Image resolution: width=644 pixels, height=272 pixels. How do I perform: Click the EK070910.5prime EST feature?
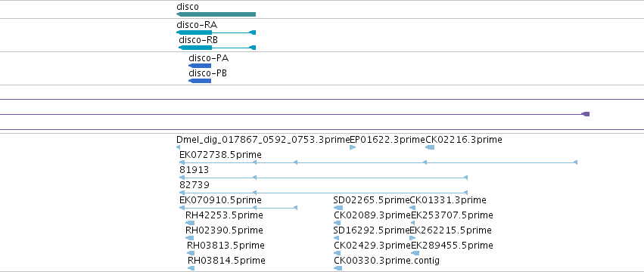point(238,208)
